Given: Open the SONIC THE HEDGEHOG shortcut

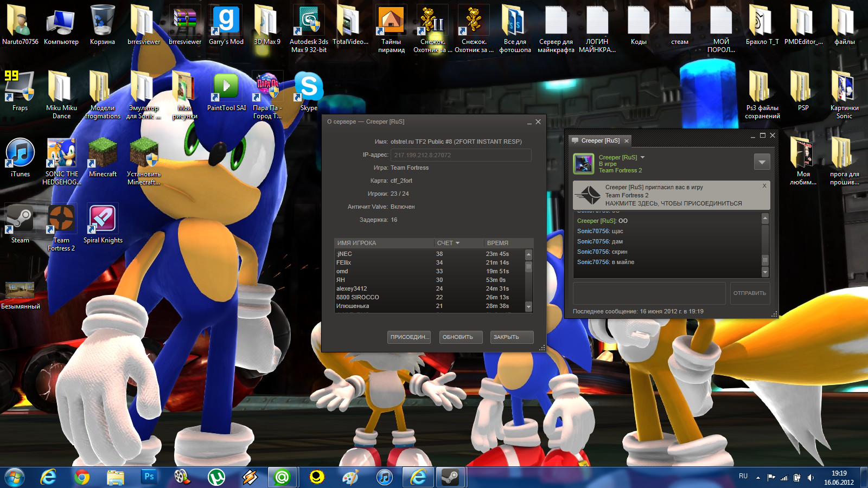Looking at the screenshot, I should tap(61, 162).
